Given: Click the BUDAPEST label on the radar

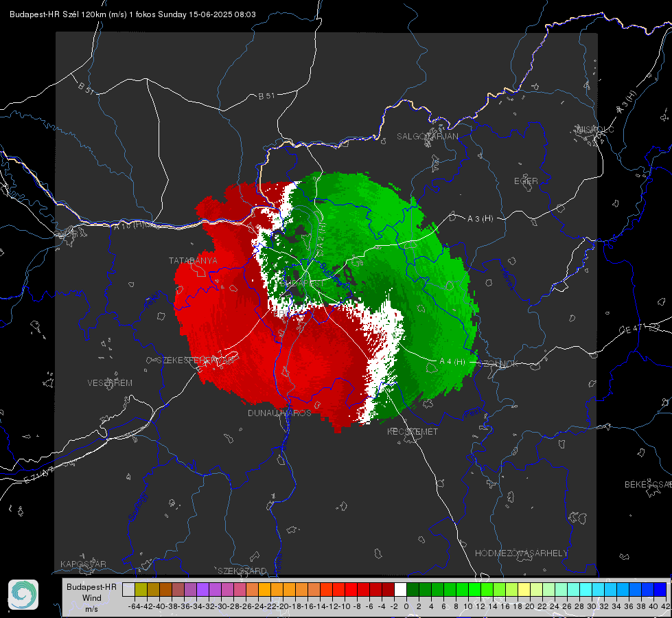Looking at the screenshot, I should (x=302, y=284).
